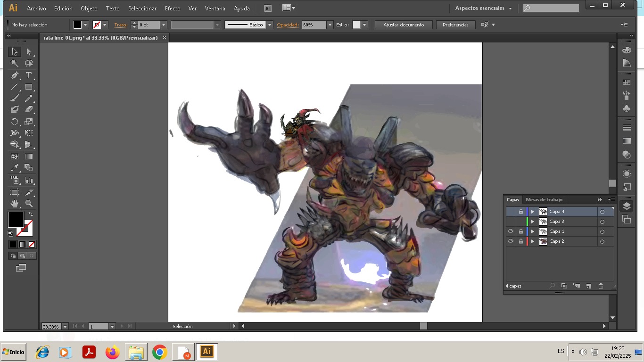Open Layers panel icon in right dock

coord(627,206)
